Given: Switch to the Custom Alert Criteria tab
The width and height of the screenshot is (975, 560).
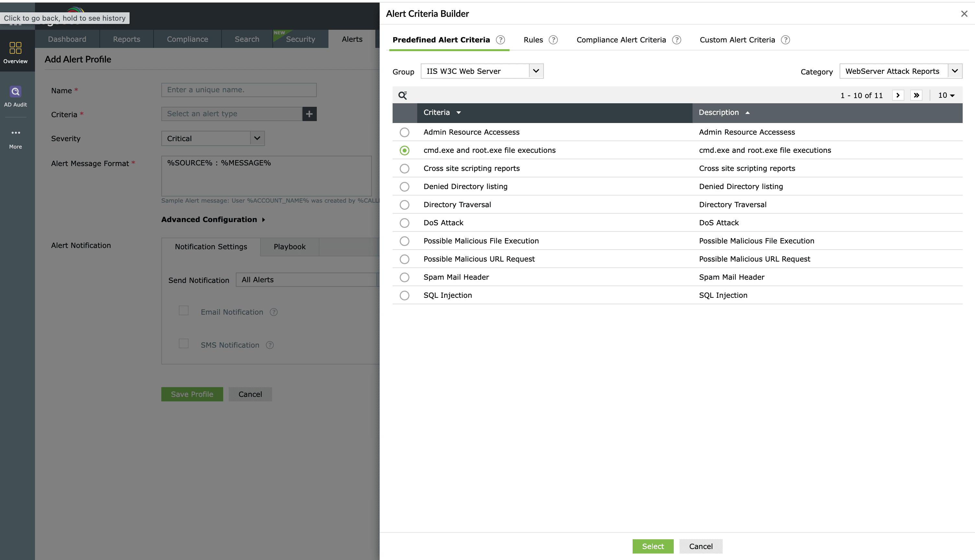Looking at the screenshot, I should 737,40.
